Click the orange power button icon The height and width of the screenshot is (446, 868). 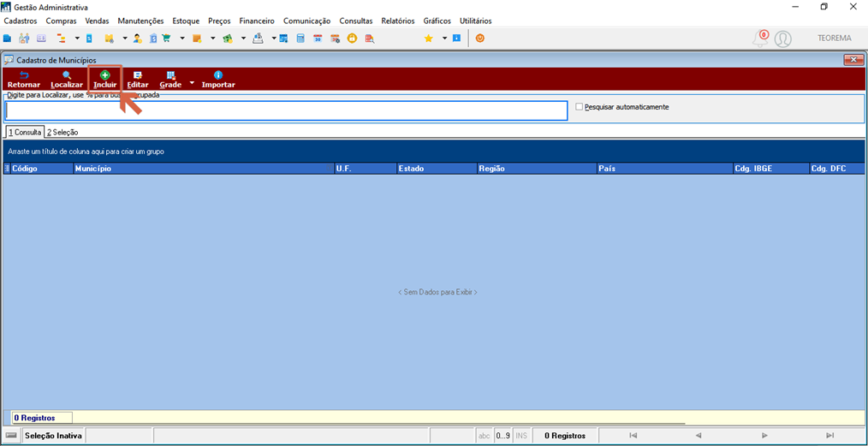pos(480,39)
